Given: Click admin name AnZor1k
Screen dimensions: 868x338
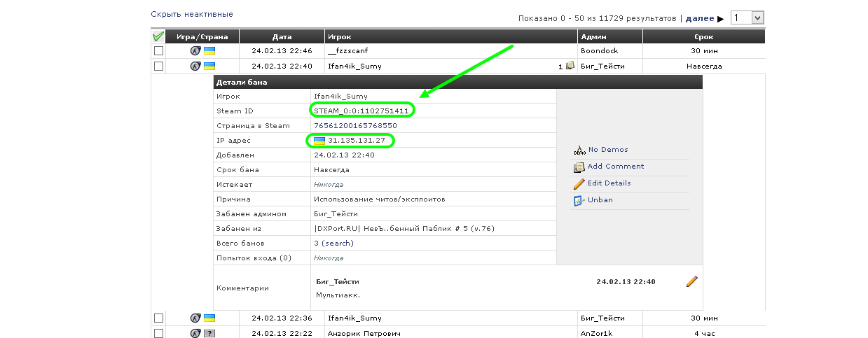Looking at the screenshot, I should tap(598, 333).
